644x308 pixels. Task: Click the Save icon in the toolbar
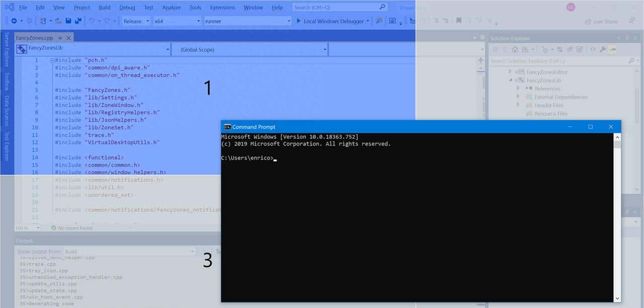point(69,21)
